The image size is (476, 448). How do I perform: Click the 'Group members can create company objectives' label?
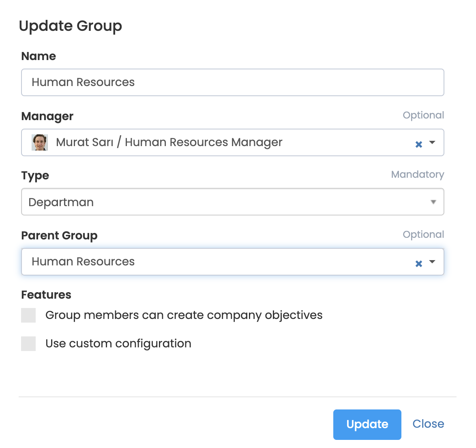pyautogui.click(x=184, y=315)
